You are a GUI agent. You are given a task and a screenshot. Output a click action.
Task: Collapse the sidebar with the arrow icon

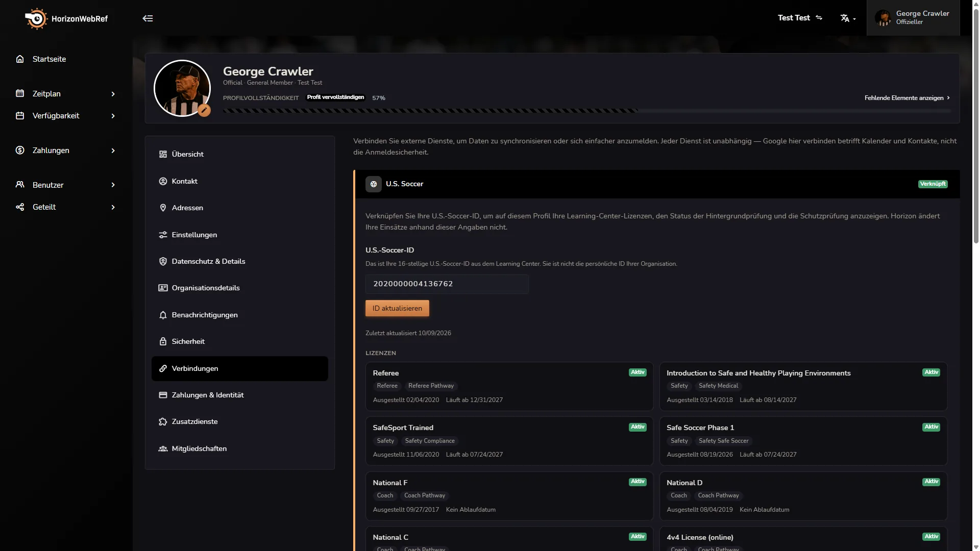(148, 18)
